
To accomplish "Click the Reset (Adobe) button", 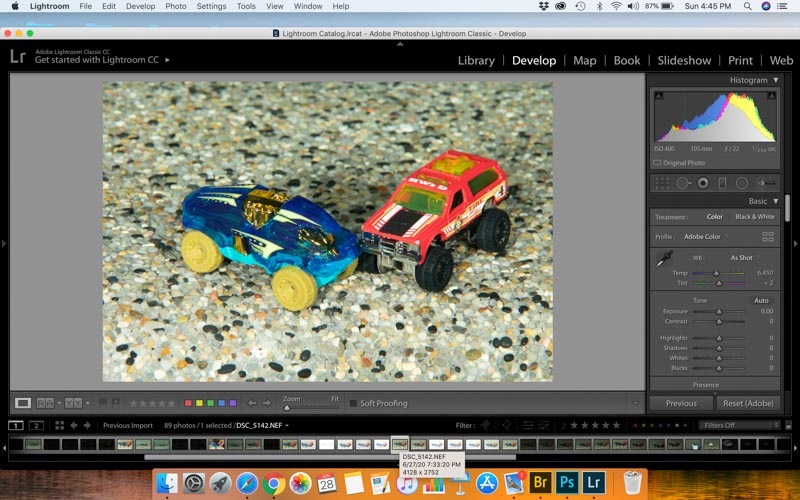I will point(748,403).
